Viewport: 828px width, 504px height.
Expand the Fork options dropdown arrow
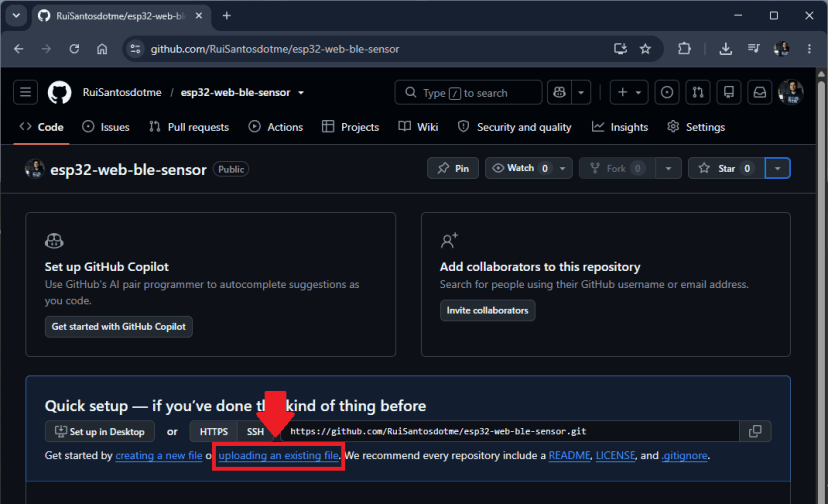pos(669,169)
